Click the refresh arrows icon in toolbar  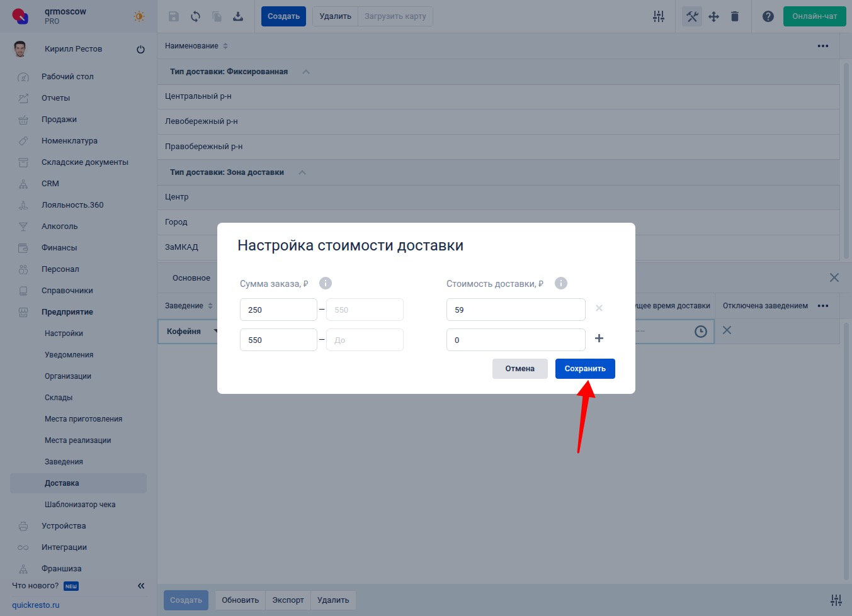[x=196, y=16]
